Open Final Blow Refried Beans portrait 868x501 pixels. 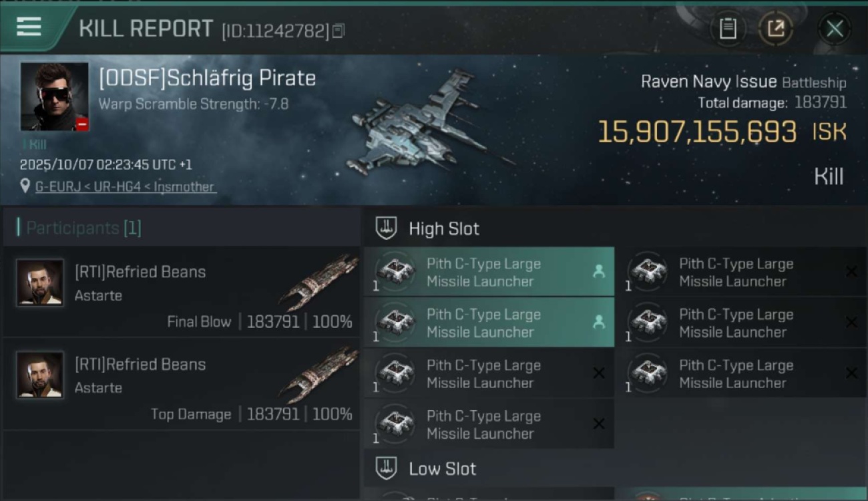pyautogui.click(x=40, y=283)
